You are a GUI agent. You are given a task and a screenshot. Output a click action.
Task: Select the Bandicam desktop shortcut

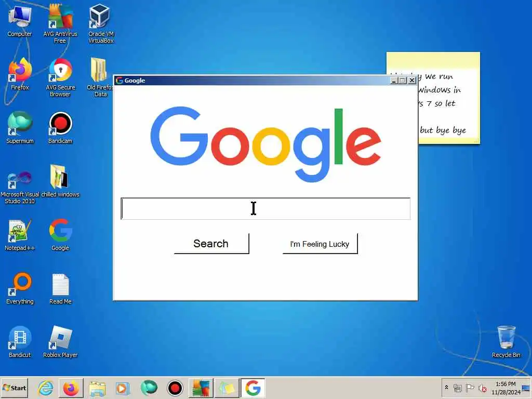(60, 128)
